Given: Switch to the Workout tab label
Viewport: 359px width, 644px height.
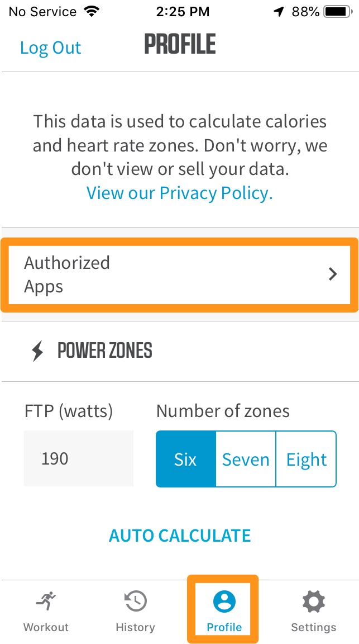Looking at the screenshot, I should coord(46,627).
